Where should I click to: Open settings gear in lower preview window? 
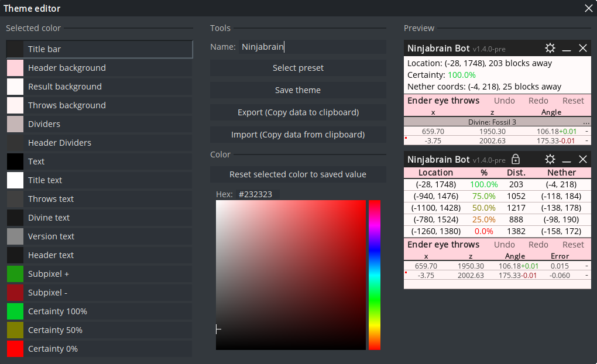pos(550,160)
